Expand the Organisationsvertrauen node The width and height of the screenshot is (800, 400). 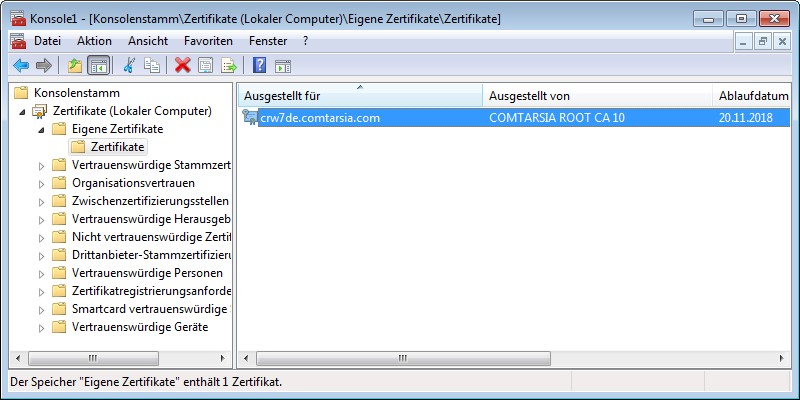coord(42,183)
